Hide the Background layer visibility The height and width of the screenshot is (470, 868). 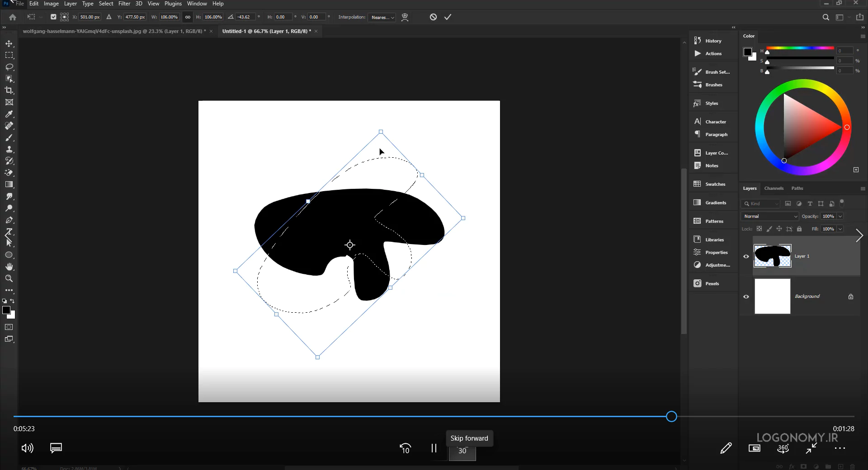click(x=746, y=296)
